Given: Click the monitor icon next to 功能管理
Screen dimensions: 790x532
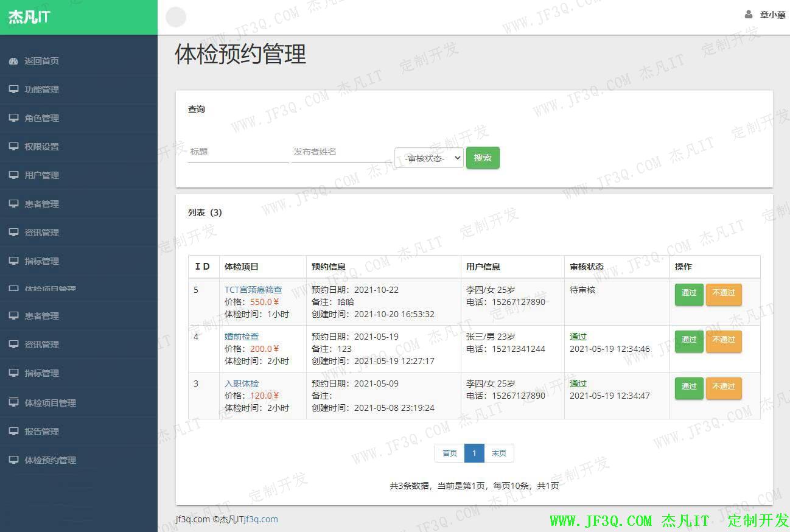Looking at the screenshot, I should (x=13, y=89).
